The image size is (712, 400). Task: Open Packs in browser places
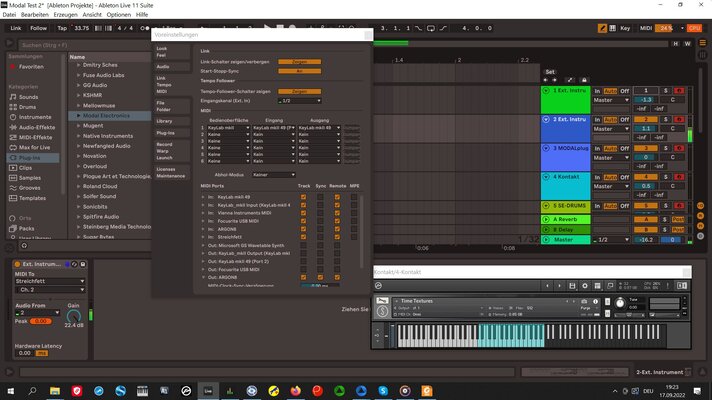[x=26, y=228]
